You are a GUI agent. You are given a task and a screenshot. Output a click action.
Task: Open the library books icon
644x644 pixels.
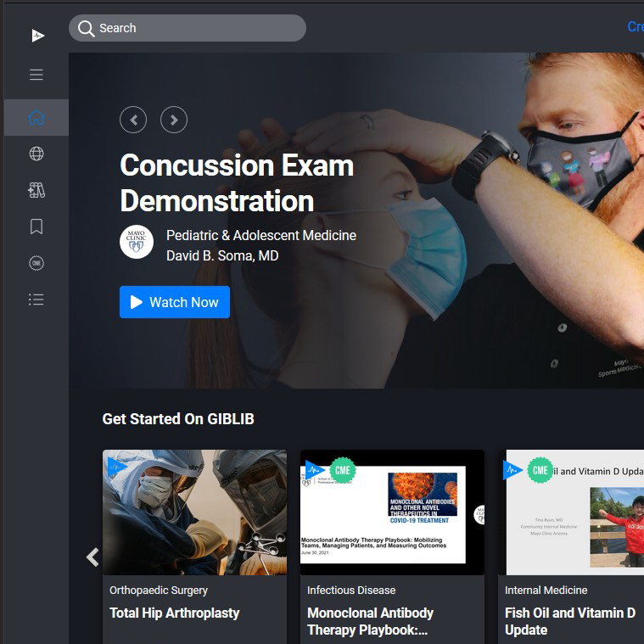click(x=36, y=190)
